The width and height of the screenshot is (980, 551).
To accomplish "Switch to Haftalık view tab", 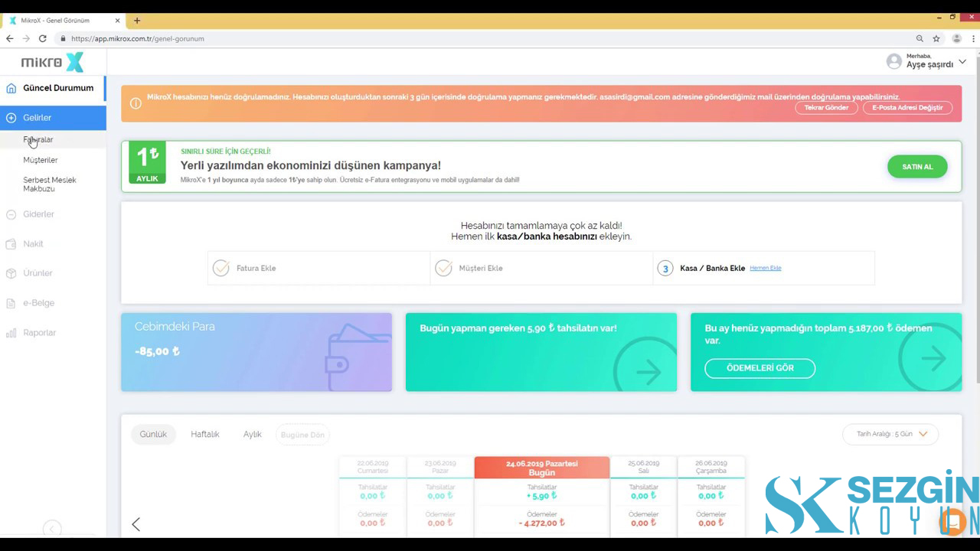I will (x=205, y=434).
